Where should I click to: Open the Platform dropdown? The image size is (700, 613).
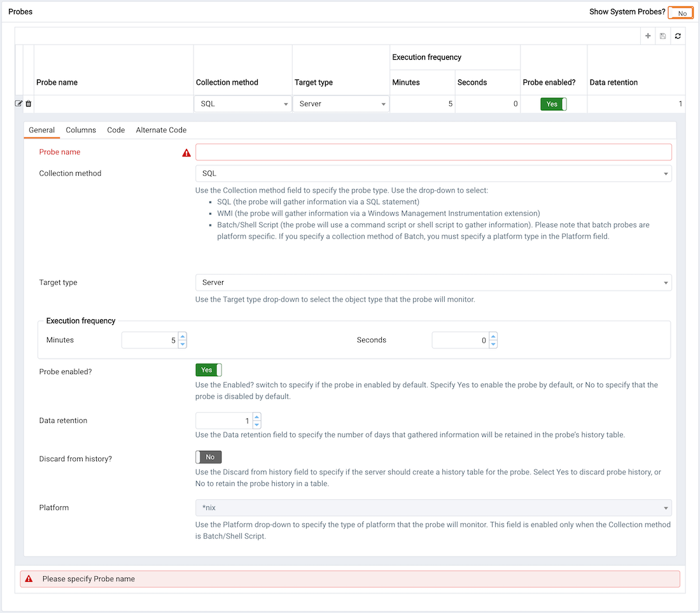coord(433,507)
